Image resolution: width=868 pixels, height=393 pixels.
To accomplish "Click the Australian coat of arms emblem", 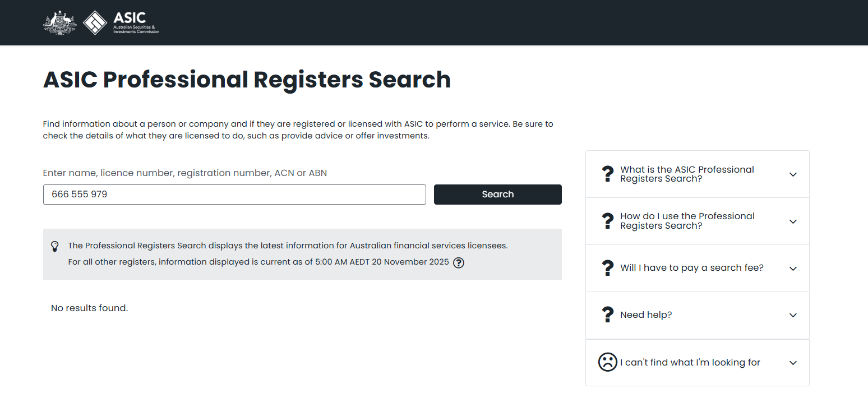I will [59, 23].
